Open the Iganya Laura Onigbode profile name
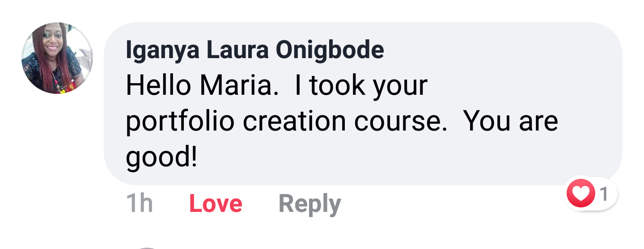Viewport: 644px width, 249px height. 254,50
